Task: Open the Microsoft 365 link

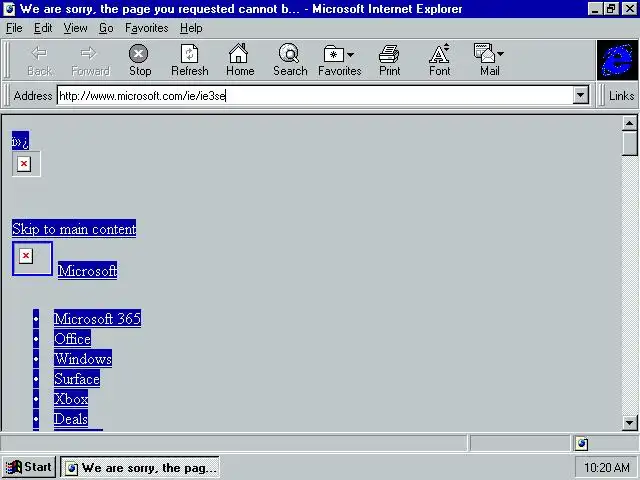Action: pos(98,318)
